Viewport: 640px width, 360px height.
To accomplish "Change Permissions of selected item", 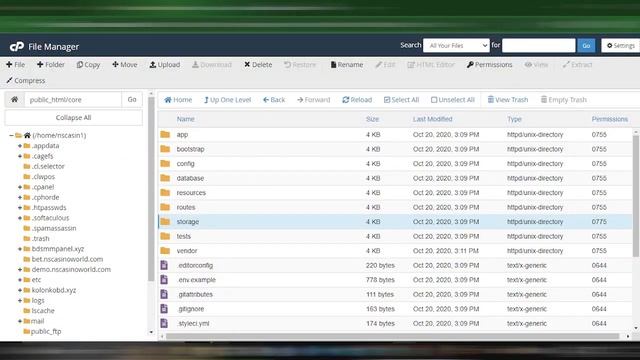I will (x=489, y=64).
